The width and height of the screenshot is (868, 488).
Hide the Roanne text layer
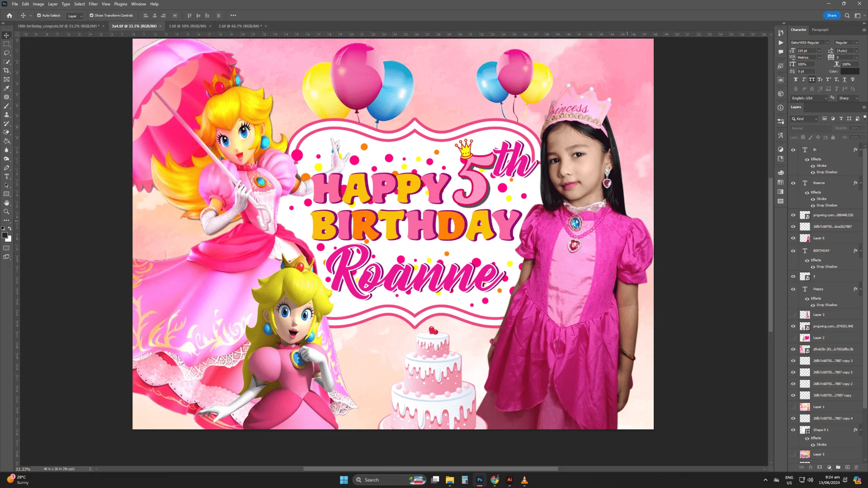tap(793, 183)
